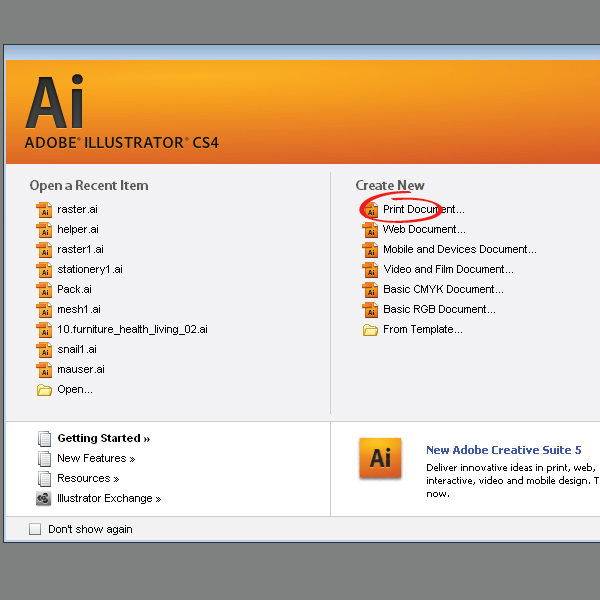
Task: Create a new Web Document
Action: pyautogui.click(x=424, y=229)
